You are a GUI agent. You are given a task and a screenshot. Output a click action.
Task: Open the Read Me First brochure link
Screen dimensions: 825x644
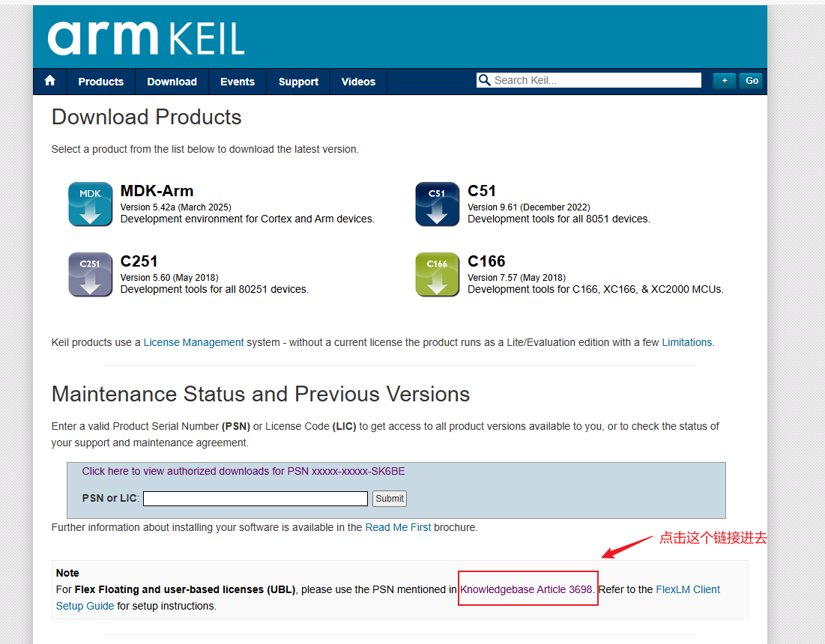pyautogui.click(x=398, y=527)
